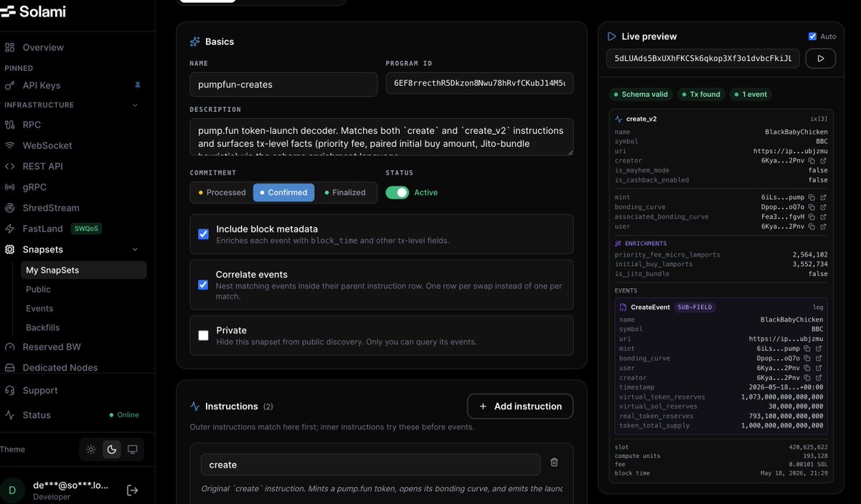Click the create_v2 pulse icon
The width and height of the screenshot is (861, 504).
pos(618,119)
